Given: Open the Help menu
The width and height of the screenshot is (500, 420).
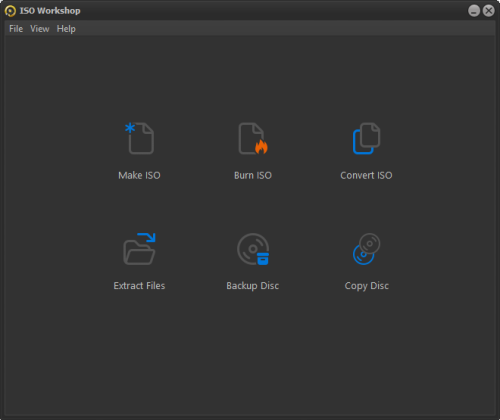Looking at the screenshot, I should pyautogui.click(x=66, y=29).
